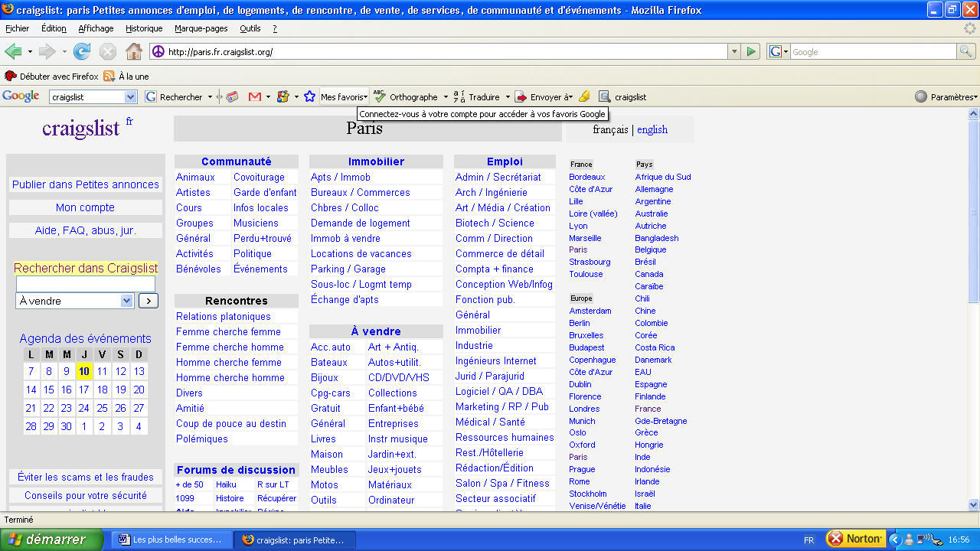Screen dimensions: 980x551
Task: Find craigslist word on page button
Action: pyautogui.click(x=622, y=97)
